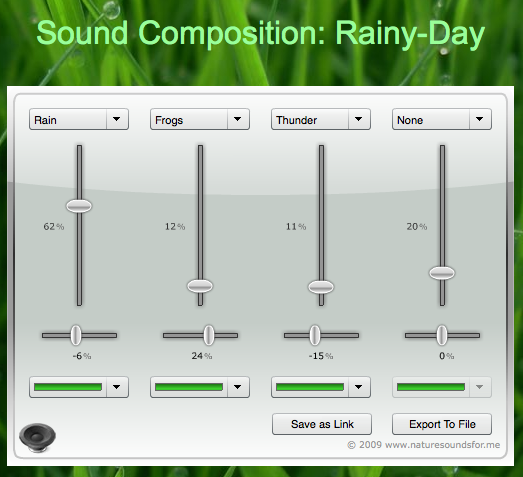Click the fourth channel balance knob at 0%
The width and height of the screenshot is (523, 477).
(442, 335)
